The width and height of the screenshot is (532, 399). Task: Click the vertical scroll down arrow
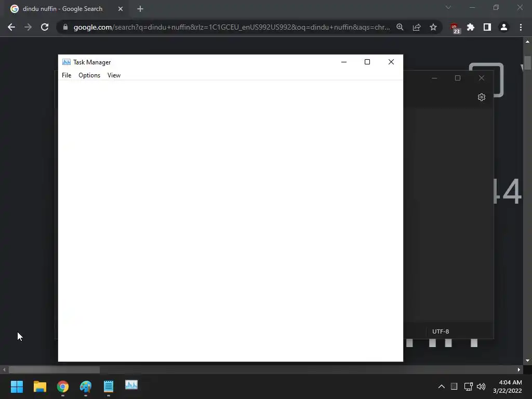[x=527, y=361]
